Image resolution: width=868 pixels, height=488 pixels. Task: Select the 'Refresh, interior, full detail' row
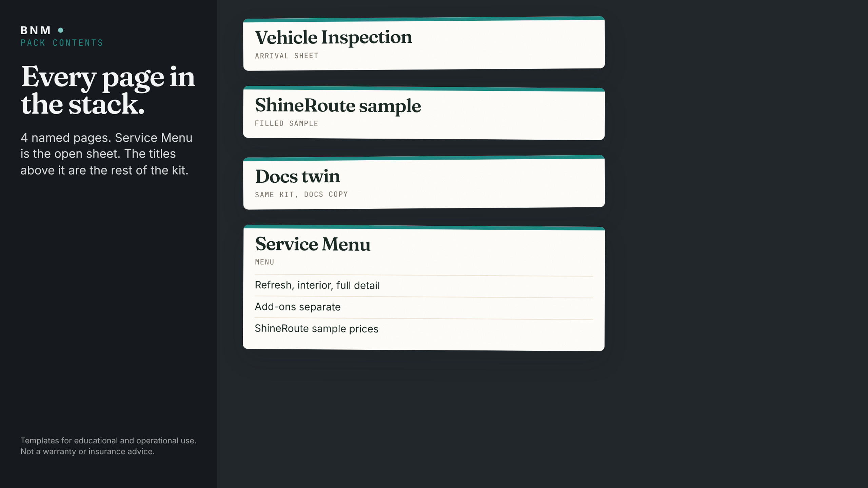424,286
